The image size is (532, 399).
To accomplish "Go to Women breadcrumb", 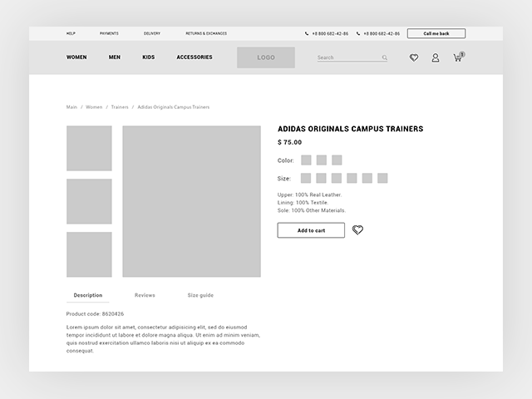I will pos(94,107).
